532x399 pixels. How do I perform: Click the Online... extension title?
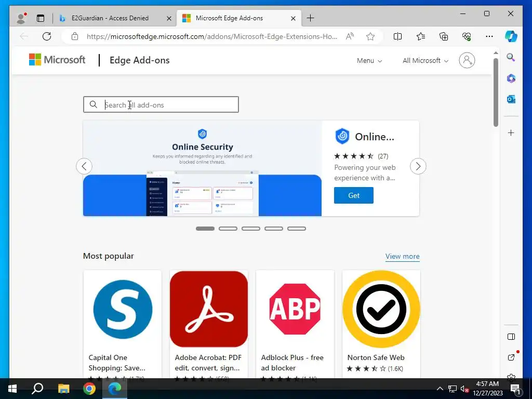[x=375, y=137]
